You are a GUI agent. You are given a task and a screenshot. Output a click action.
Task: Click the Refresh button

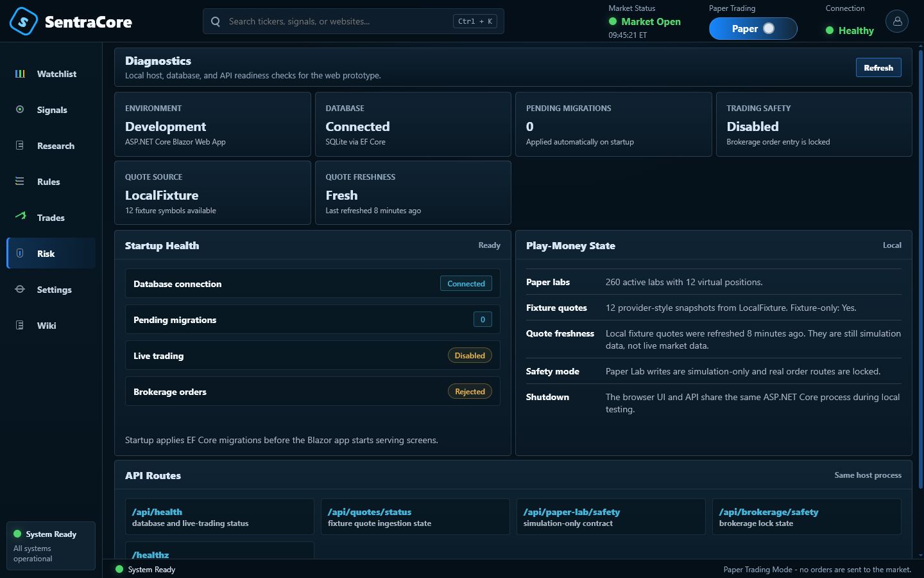tap(878, 67)
